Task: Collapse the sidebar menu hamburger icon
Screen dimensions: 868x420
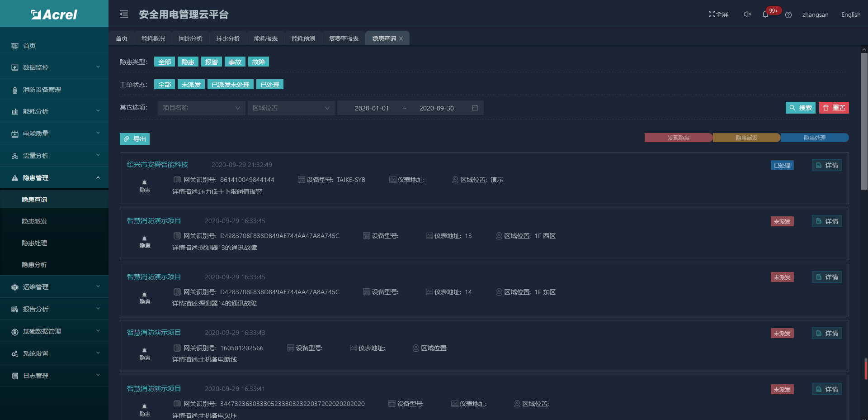Action: tap(124, 14)
